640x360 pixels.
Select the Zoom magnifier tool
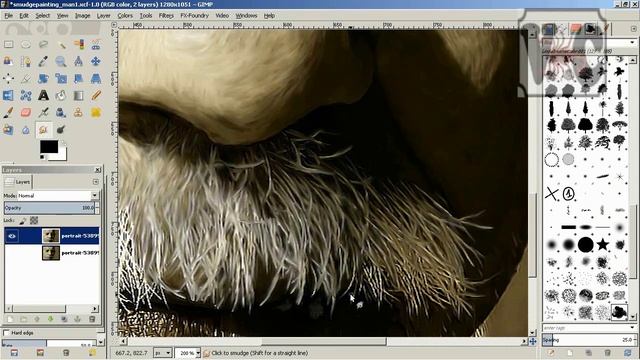tap(61, 62)
